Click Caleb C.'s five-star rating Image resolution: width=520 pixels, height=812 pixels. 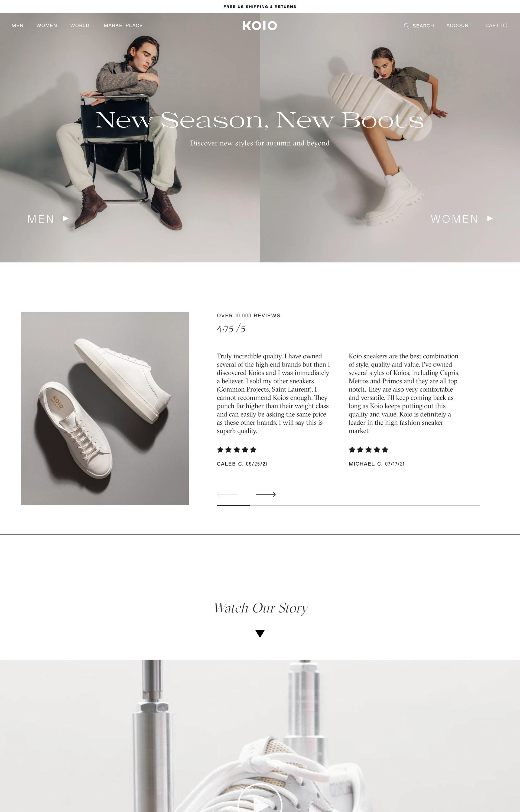pos(237,450)
